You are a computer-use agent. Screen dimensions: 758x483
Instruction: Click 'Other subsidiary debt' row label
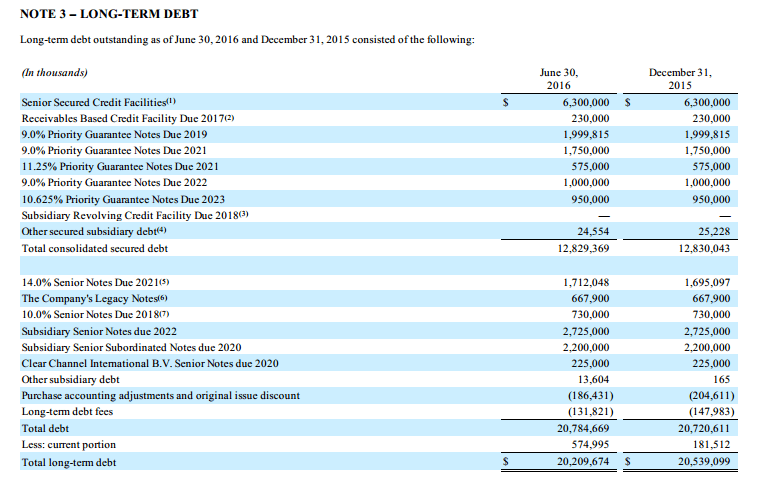click(x=70, y=380)
